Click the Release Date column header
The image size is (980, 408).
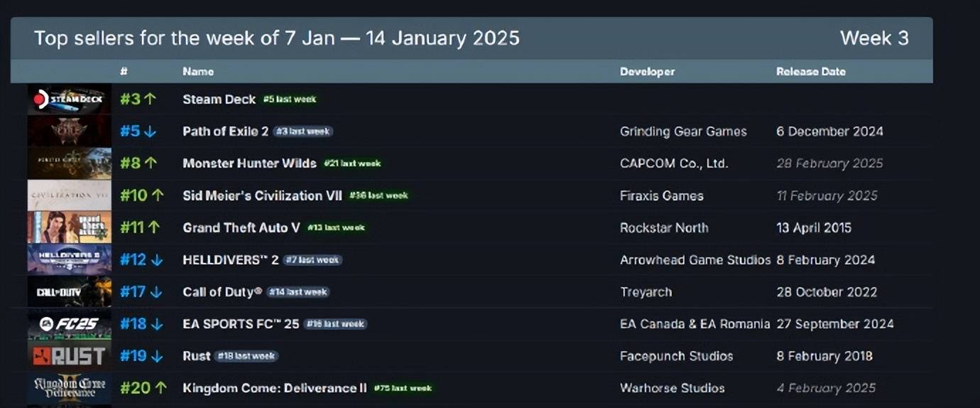click(x=811, y=72)
